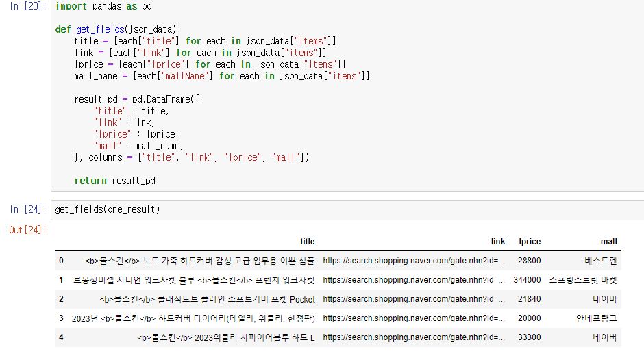This screenshot has width=644, height=360.
Task: Click the price value 21840
Action: click(x=529, y=299)
